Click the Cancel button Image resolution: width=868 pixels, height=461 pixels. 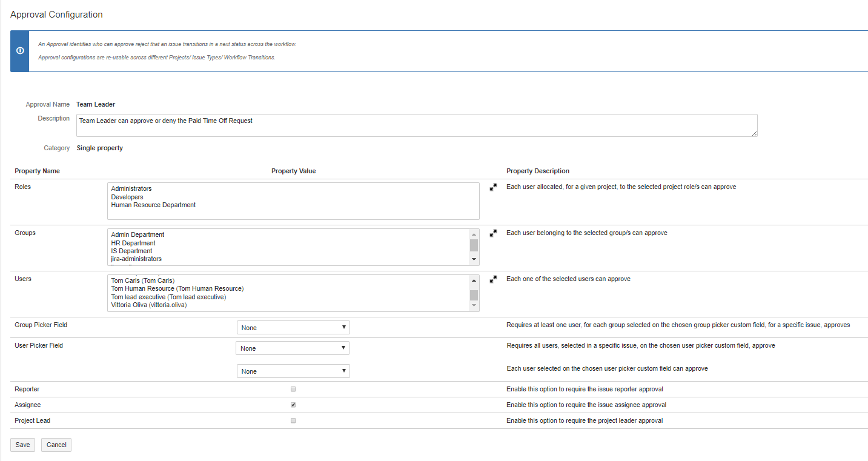tap(56, 445)
